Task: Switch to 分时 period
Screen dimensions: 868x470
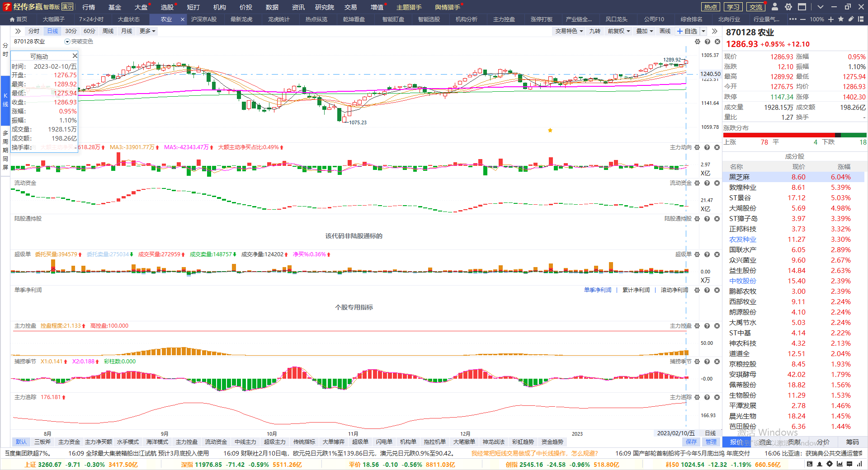Action: tap(34, 31)
